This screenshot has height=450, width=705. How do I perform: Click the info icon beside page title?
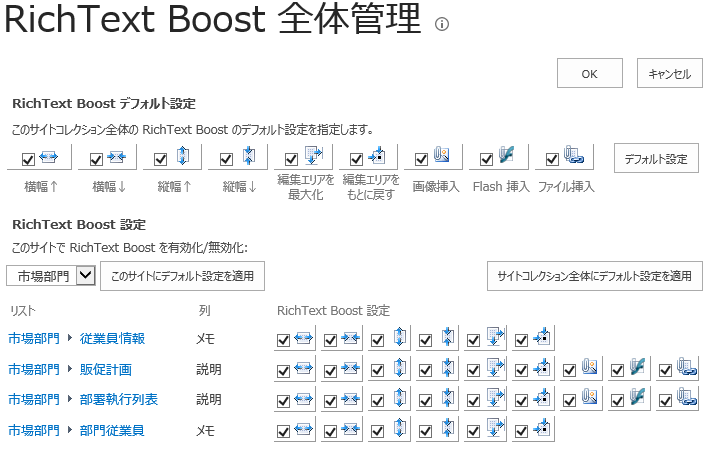coord(442,24)
